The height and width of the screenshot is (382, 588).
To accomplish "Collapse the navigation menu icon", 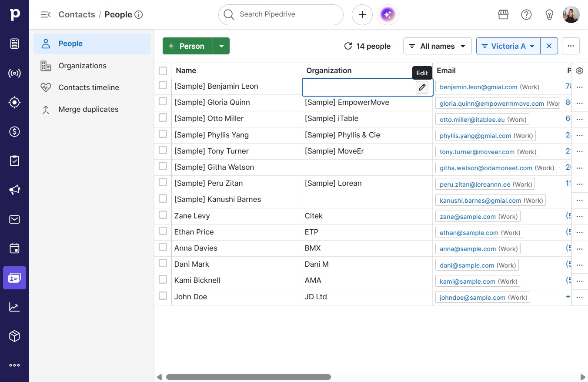I will tap(46, 15).
